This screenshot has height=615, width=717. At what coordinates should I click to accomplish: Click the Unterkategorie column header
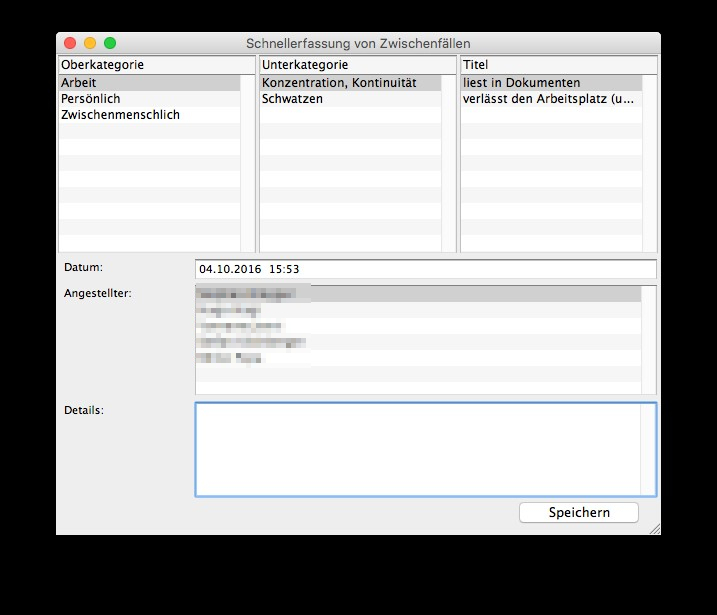pos(357,65)
